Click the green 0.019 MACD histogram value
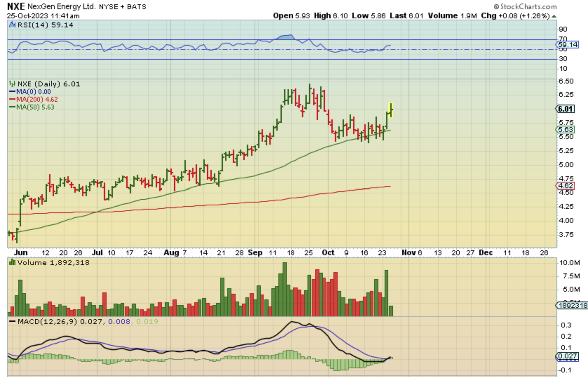 tap(147, 322)
